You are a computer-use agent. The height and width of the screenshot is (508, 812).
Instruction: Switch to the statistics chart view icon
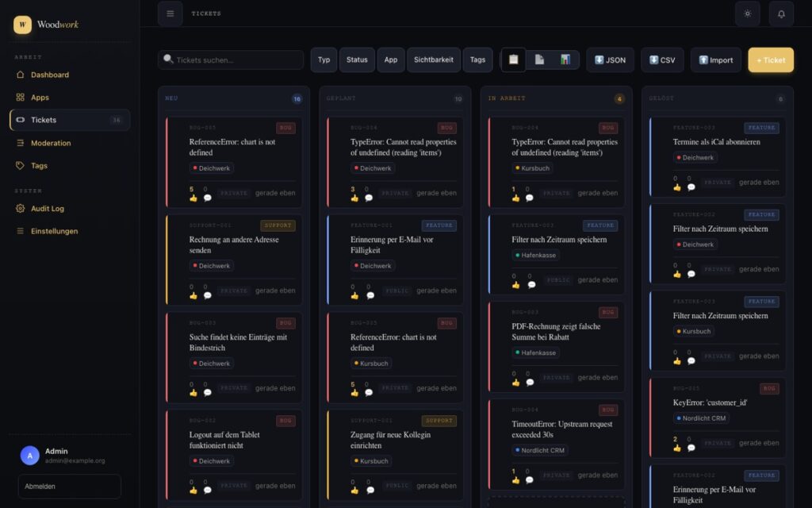tap(565, 60)
